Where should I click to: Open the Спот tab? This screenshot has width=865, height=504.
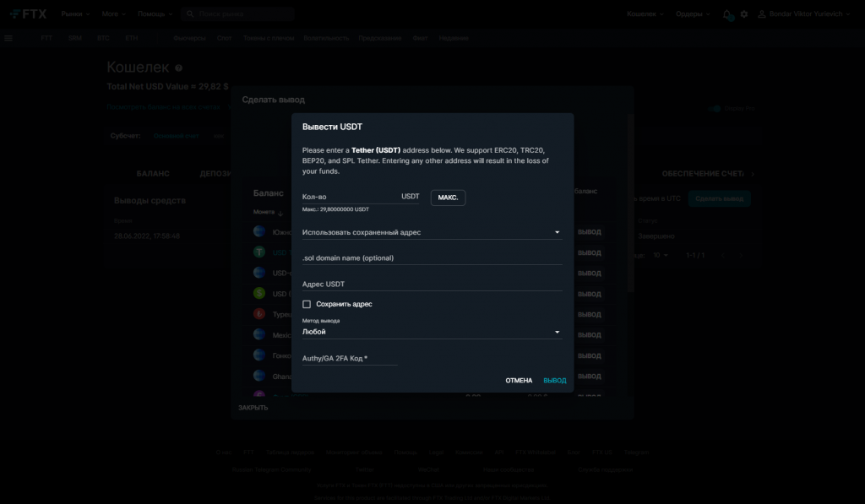click(x=224, y=38)
